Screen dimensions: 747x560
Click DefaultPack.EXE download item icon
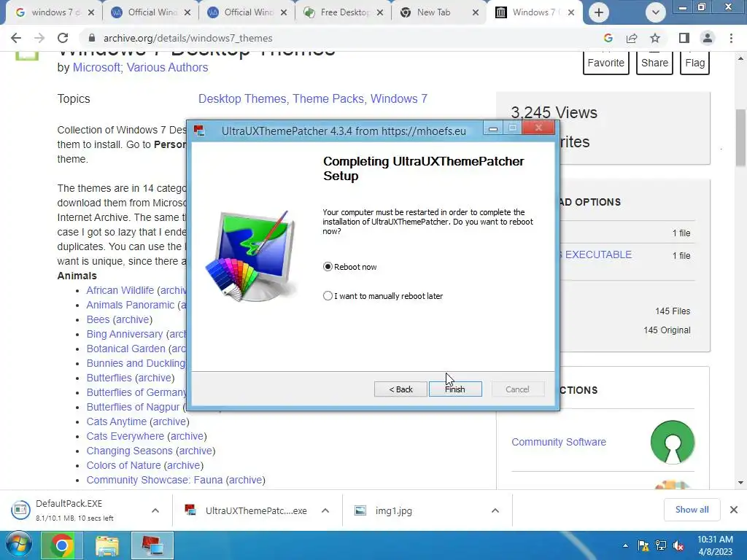pos(20,510)
